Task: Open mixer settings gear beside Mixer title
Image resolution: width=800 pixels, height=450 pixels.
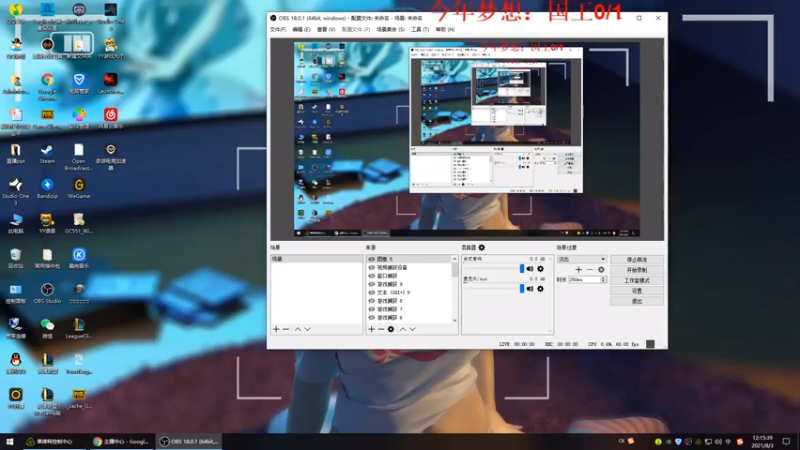Action: [482, 247]
